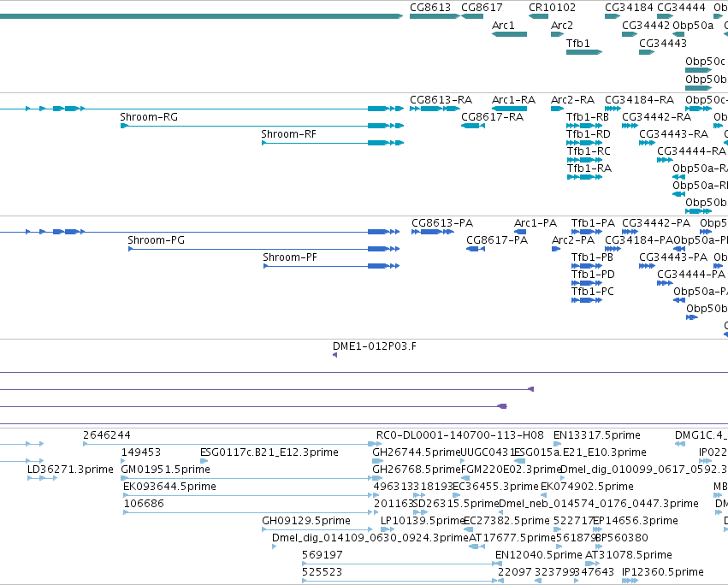Open the EK093644.5prime EST label

169,487
